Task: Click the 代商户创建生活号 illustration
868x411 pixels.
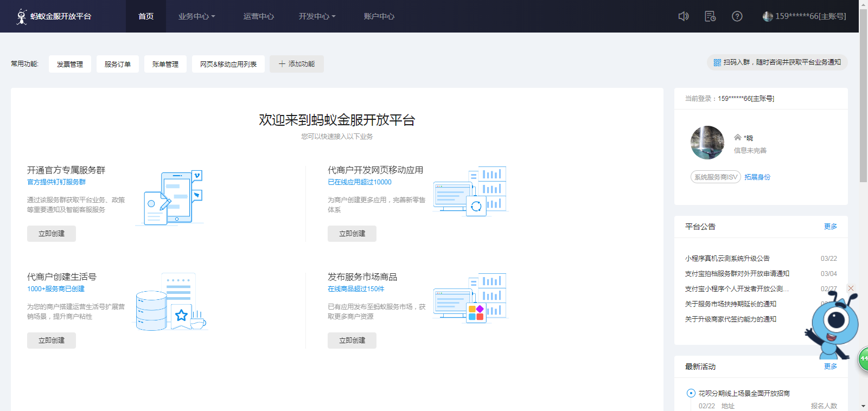Action: point(171,303)
